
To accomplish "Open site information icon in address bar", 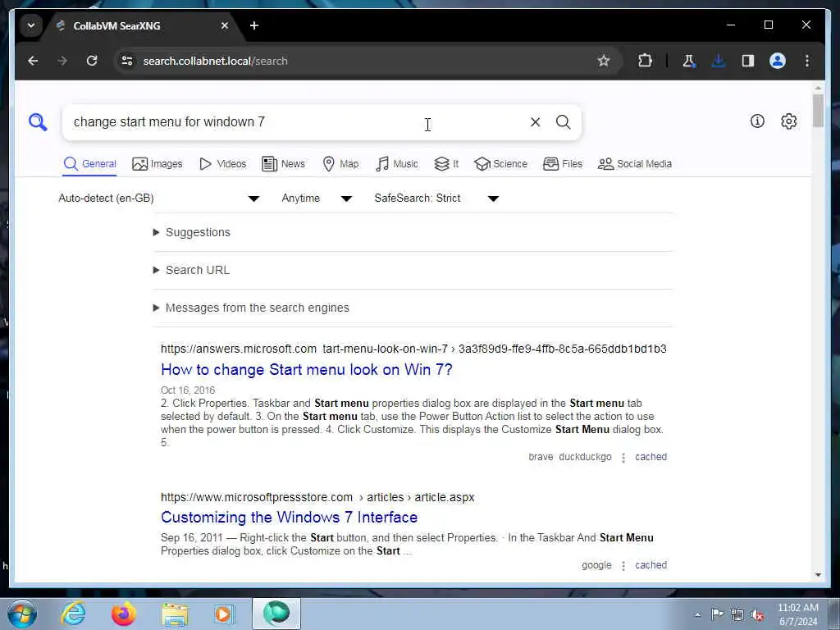I will [127, 61].
